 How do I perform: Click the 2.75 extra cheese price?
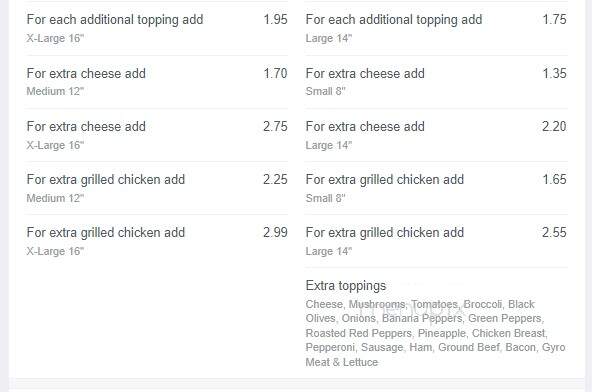276,127
